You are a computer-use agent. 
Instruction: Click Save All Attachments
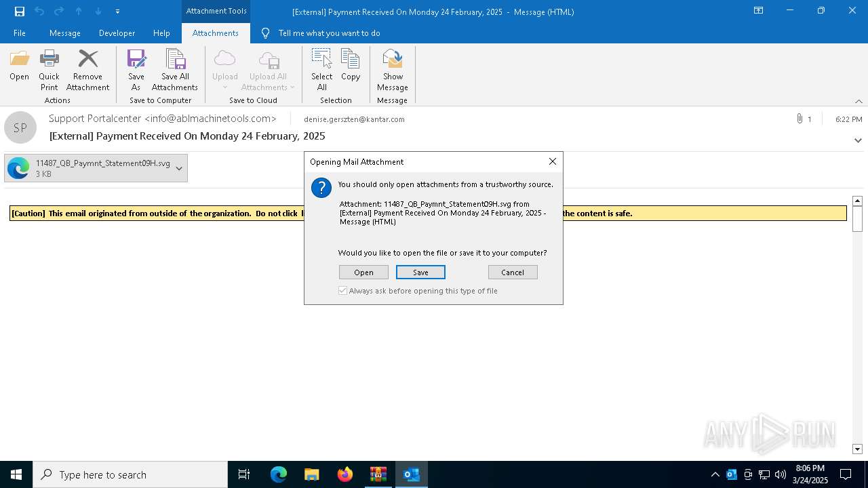click(x=175, y=70)
